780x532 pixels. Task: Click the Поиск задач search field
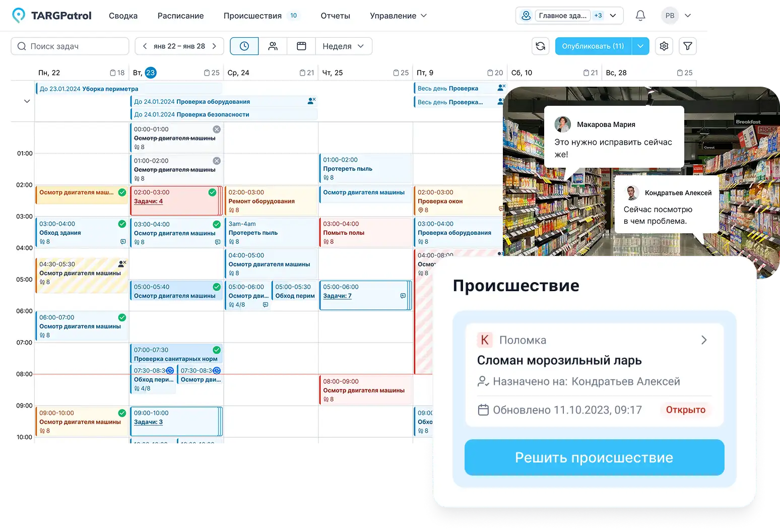[70, 46]
